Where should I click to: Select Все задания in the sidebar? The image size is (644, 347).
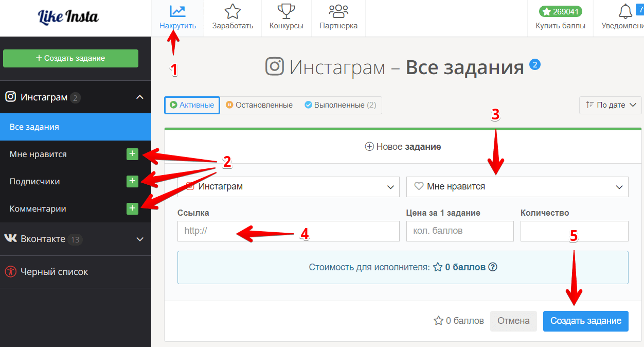tap(76, 127)
